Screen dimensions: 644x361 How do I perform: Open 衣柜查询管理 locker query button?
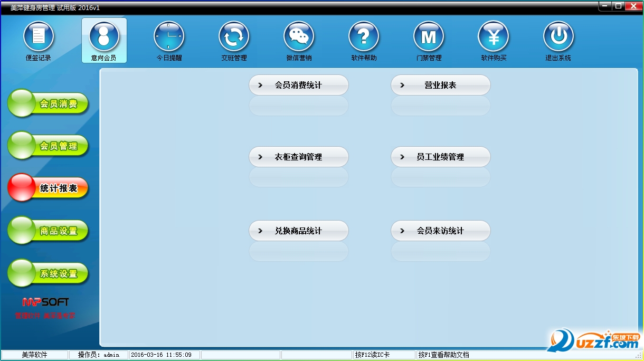coord(299,157)
